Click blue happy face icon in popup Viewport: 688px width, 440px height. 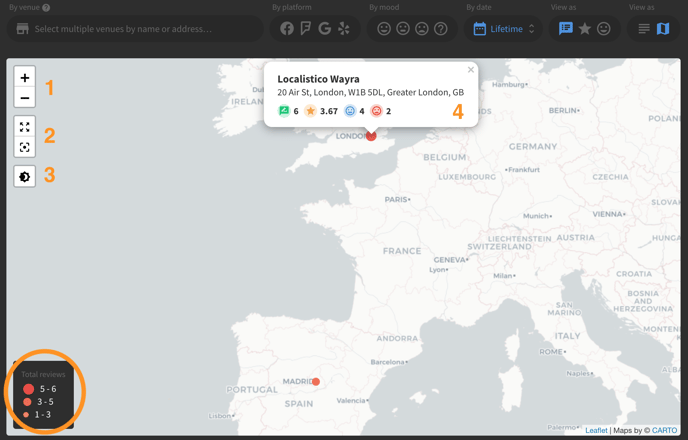point(350,111)
